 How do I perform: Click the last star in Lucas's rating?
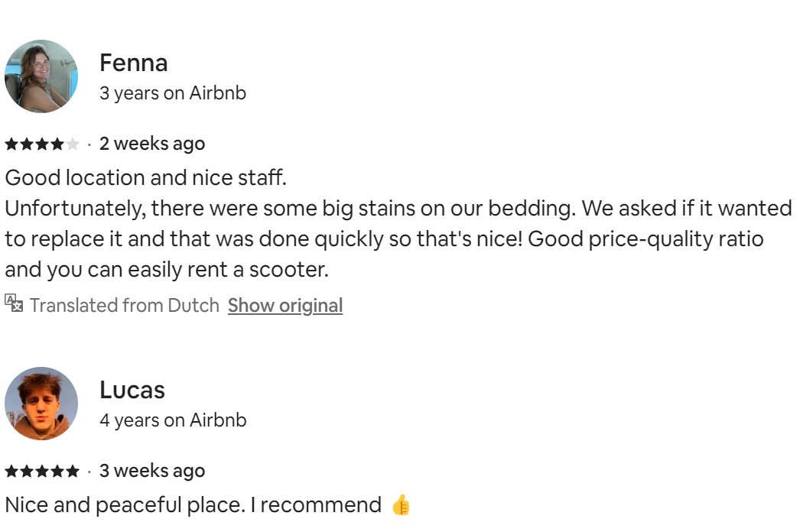tap(73, 471)
